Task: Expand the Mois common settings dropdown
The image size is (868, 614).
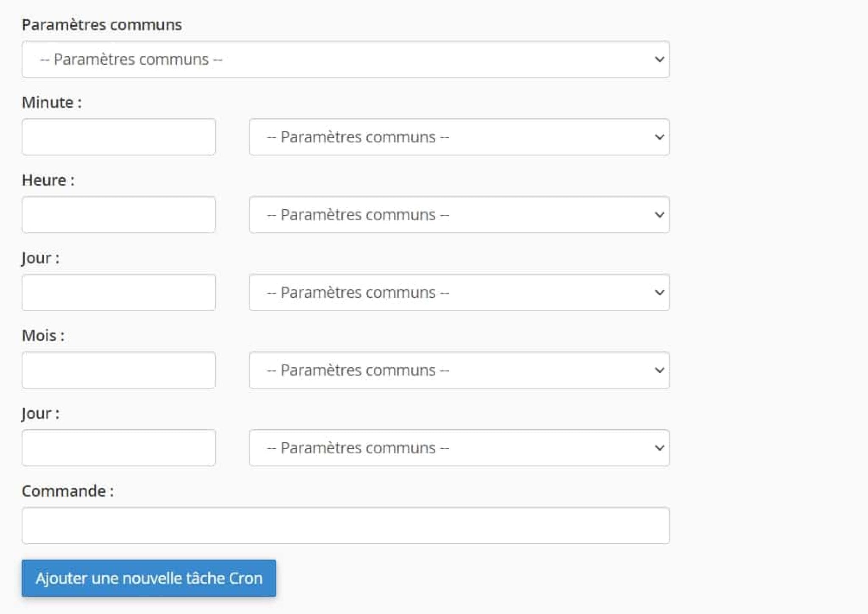Action: click(x=459, y=370)
